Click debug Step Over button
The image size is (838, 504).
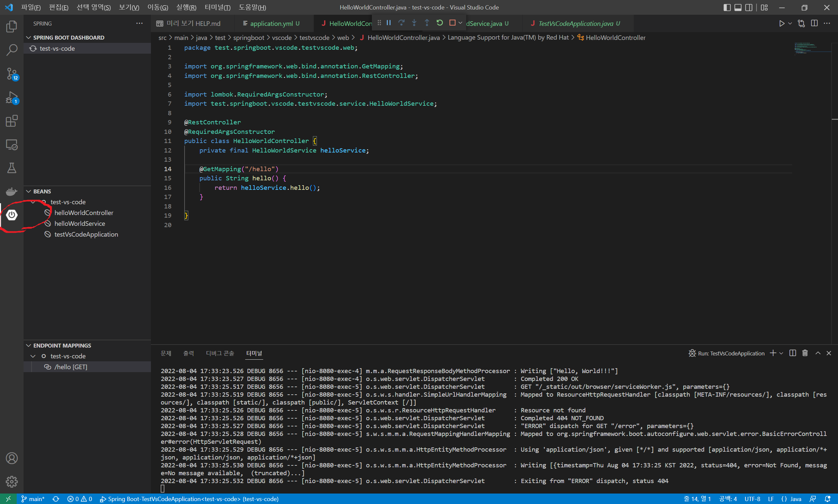(x=401, y=23)
